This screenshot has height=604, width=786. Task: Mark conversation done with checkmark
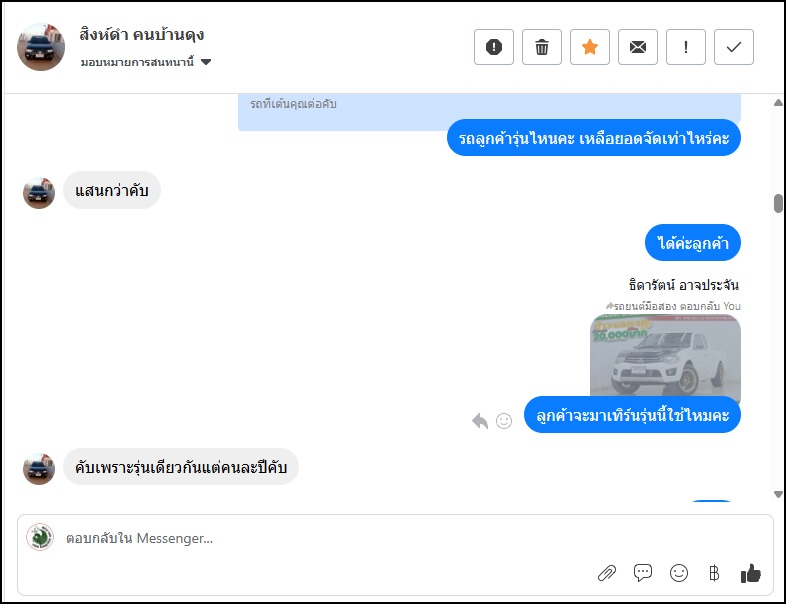point(734,47)
